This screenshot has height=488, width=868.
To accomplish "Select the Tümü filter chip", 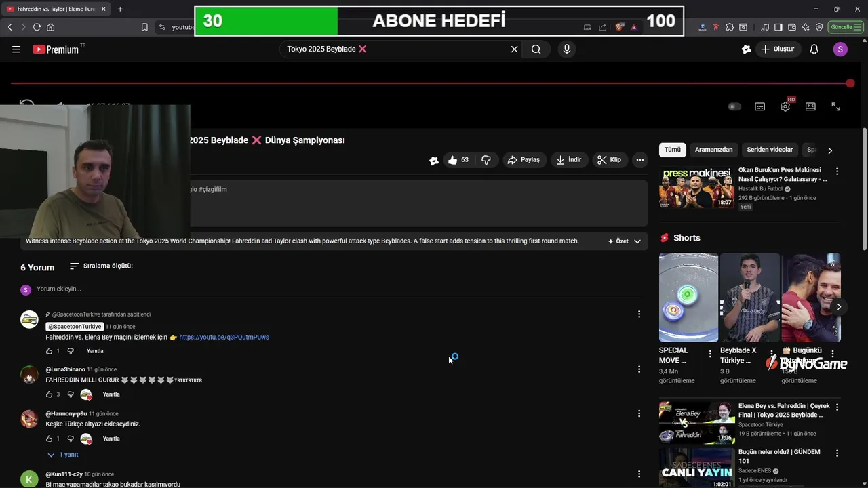I will (672, 150).
